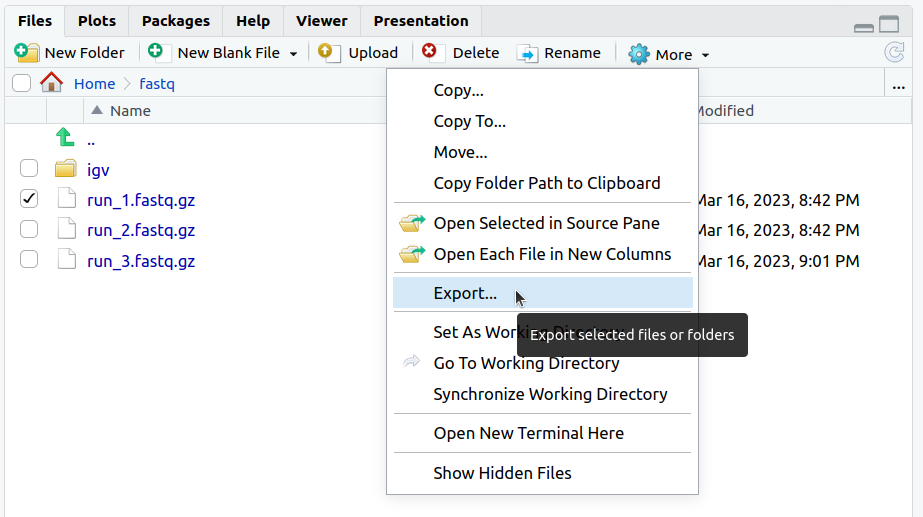Switch to the Files tab
The image size is (923, 517).
pyautogui.click(x=35, y=21)
